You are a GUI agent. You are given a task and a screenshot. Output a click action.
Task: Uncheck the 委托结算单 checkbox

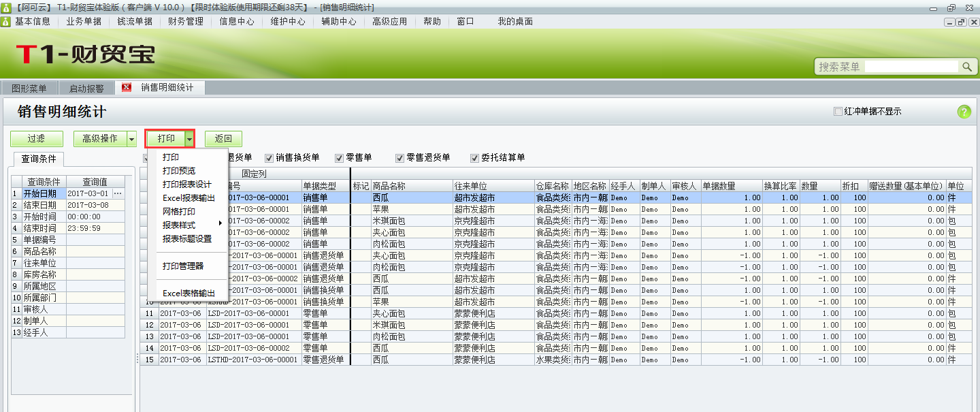[x=474, y=157]
